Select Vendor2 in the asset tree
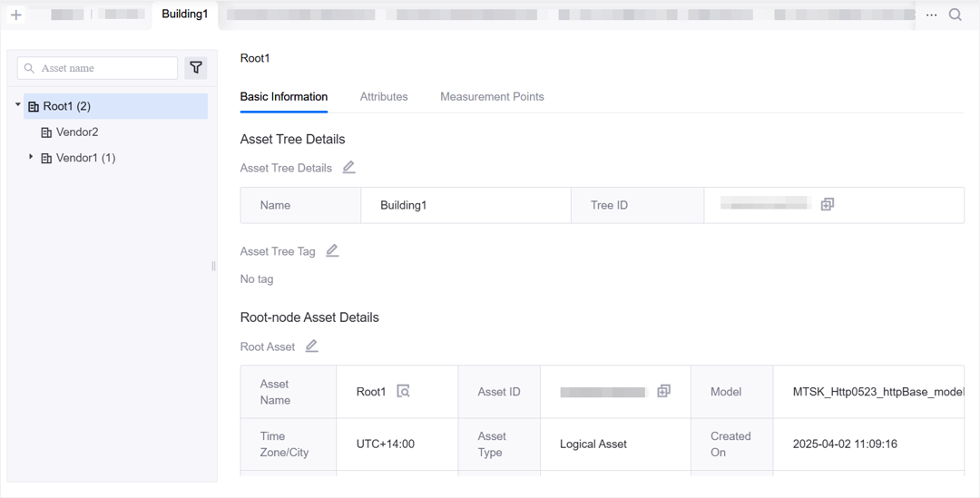The height and width of the screenshot is (498, 980). coord(77,132)
